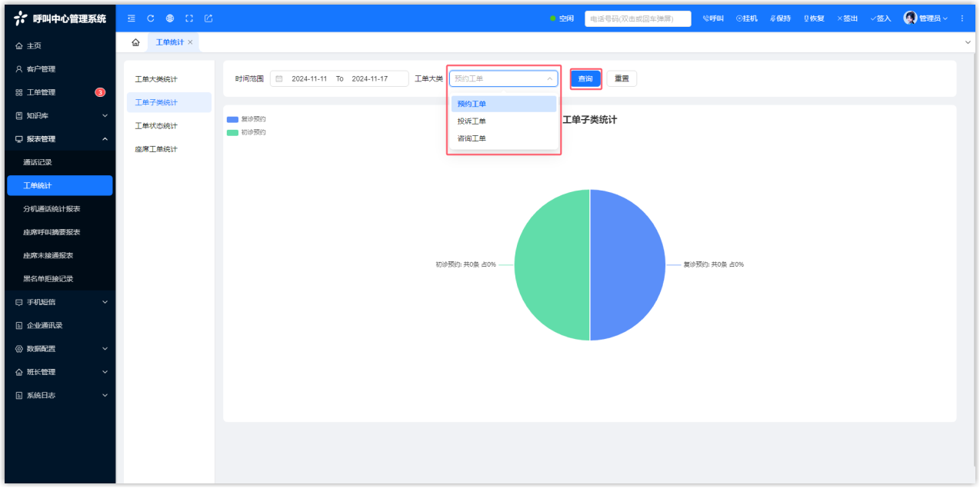The image size is (980, 488).
Task: Toggle fullscreen mode icon
Action: [x=189, y=18]
